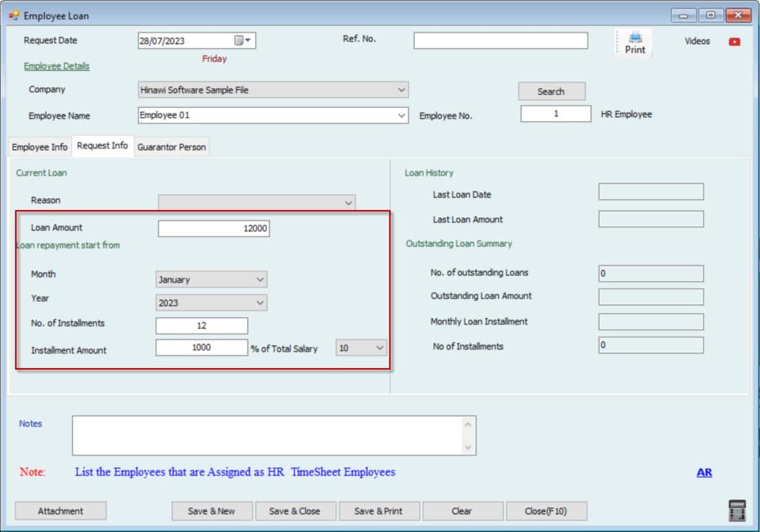The height and width of the screenshot is (532, 760).
Task: Open the Videos YouTube icon
Action: click(x=734, y=42)
